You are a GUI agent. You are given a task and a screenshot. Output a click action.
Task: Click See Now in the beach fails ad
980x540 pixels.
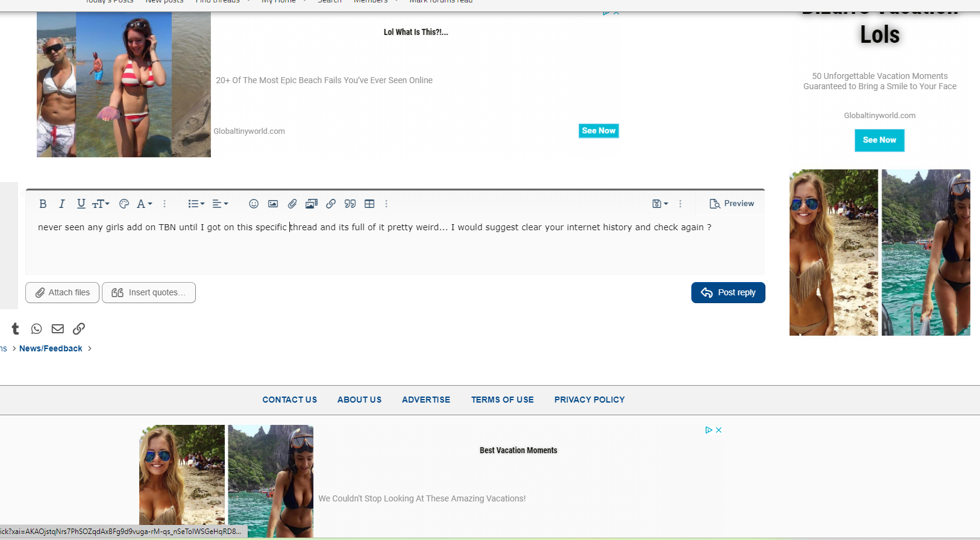coord(598,131)
